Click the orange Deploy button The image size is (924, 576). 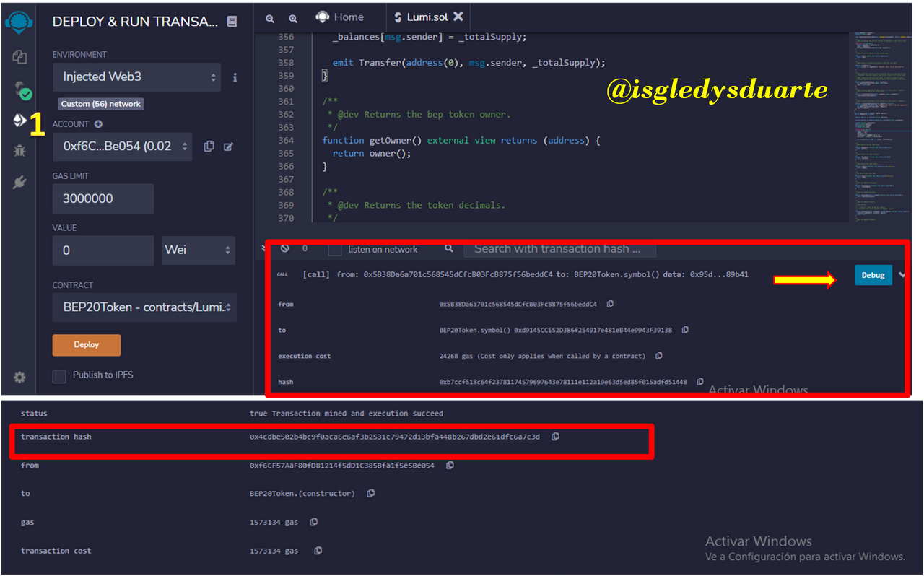point(87,345)
